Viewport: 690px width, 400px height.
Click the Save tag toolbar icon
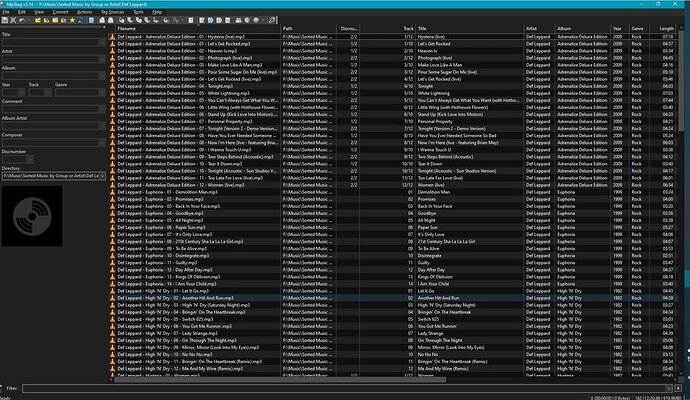(x=4, y=20)
